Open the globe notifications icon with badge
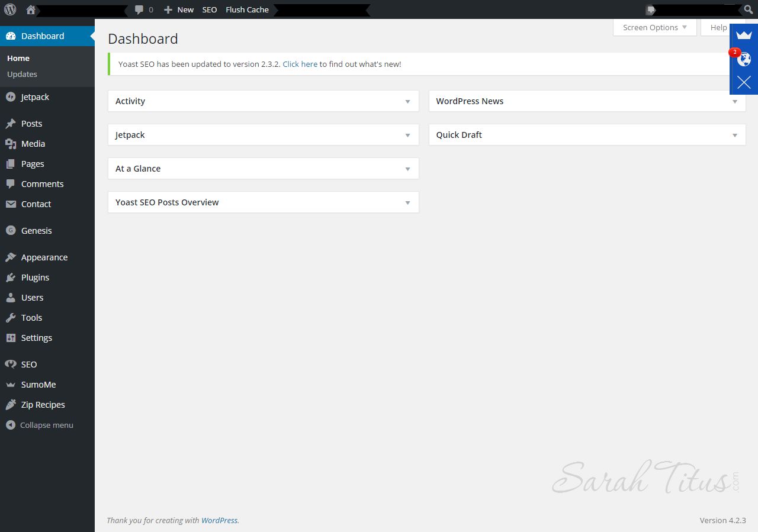Screen dimensions: 758x532 [744, 59]
